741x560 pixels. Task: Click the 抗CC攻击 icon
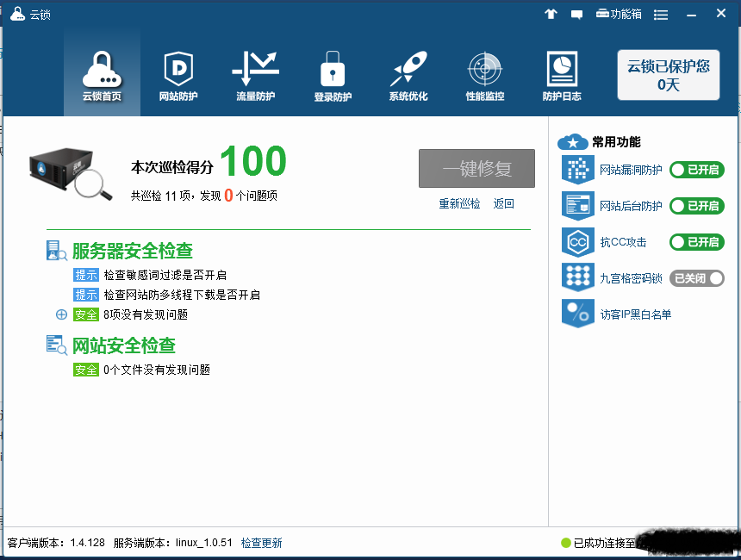pyautogui.click(x=578, y=242)
